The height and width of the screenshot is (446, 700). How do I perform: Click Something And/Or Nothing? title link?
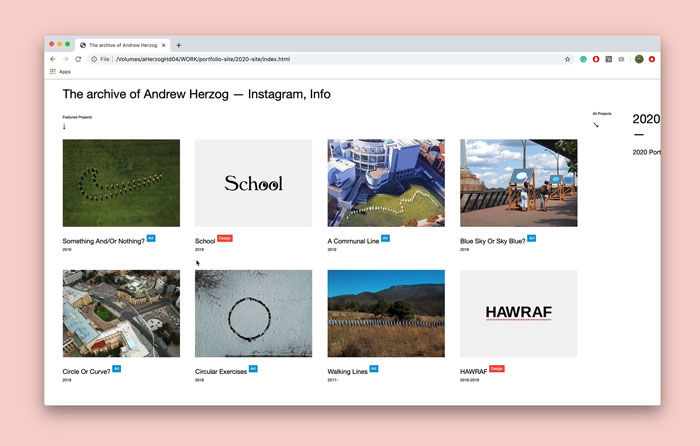104,241
